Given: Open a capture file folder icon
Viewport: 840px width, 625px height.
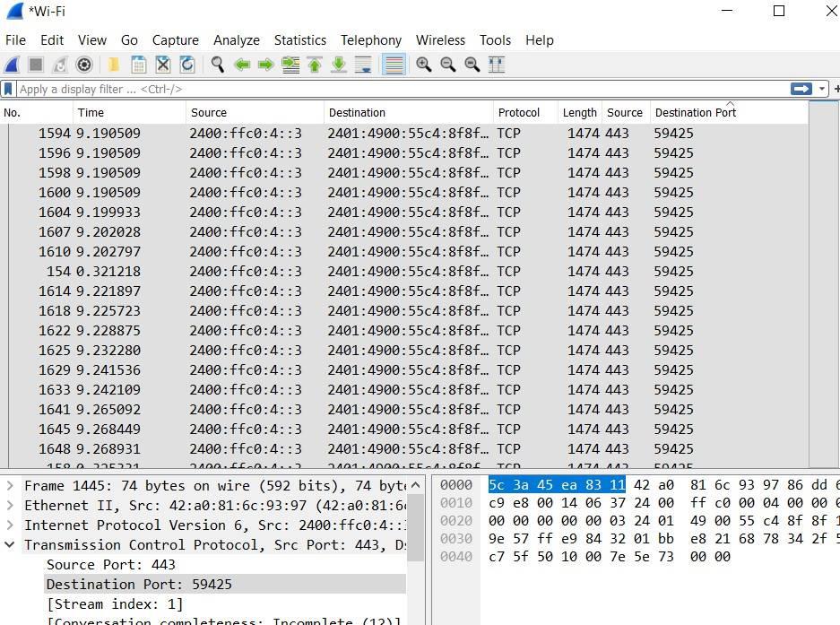Looking at the screenshot, I should [114, 65].
